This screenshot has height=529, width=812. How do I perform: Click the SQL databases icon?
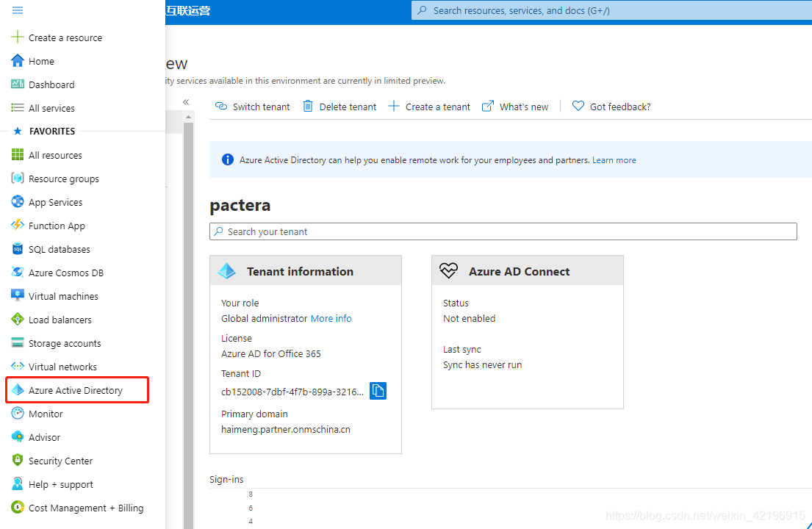(x=17, y=249)
